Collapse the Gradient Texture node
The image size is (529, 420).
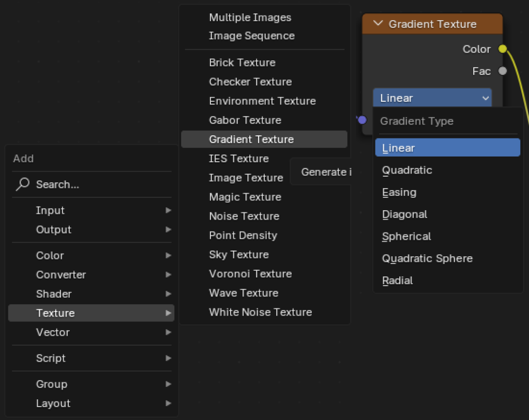(378, 24)
